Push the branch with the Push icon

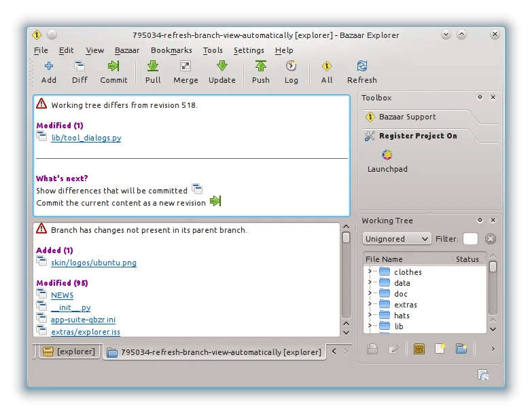click(261, 66)
